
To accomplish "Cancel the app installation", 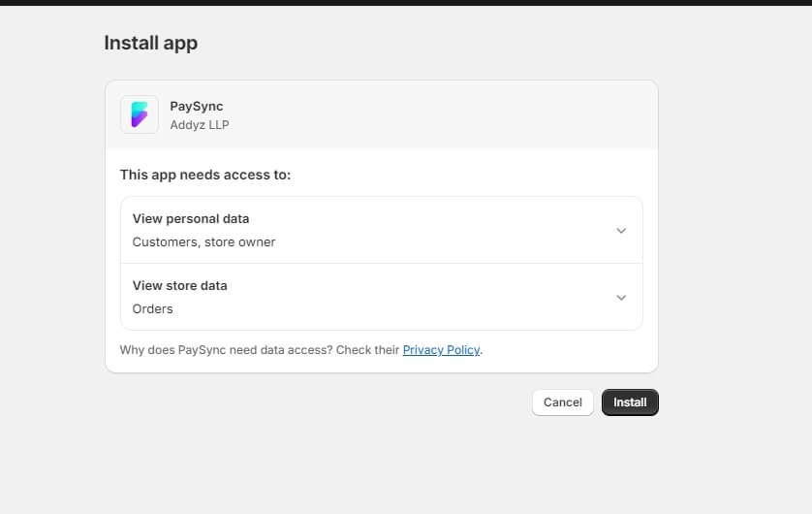I will tap(562, 402).
